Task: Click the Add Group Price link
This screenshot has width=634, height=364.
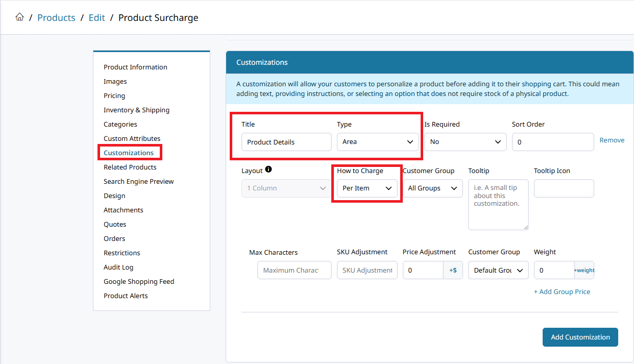Action: point(562,292)
